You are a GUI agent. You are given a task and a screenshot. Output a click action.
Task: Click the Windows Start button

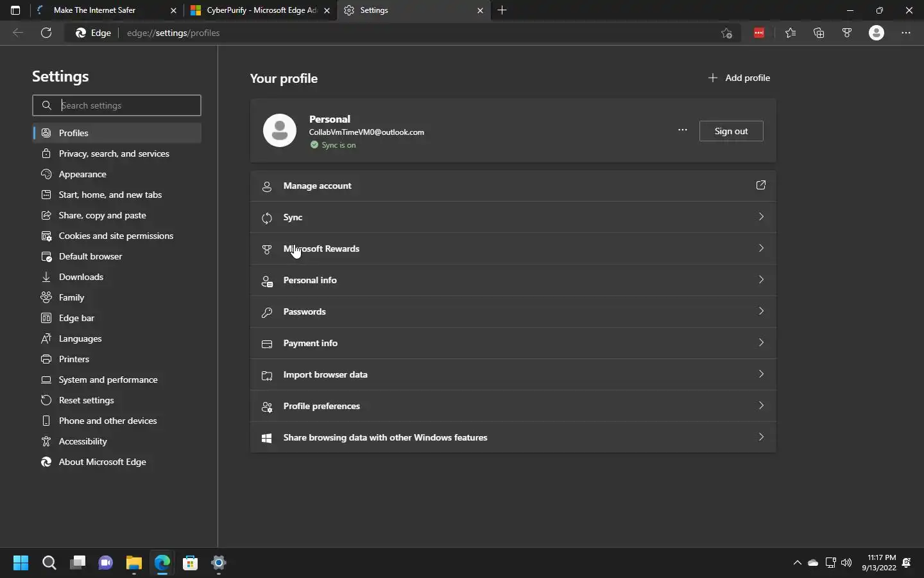(21, 563)
